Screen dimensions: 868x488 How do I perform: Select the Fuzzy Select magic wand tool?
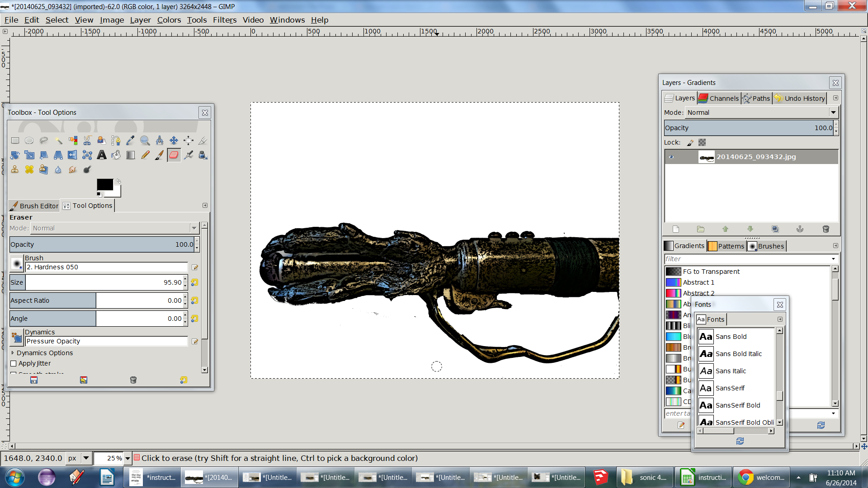(58, 141)
